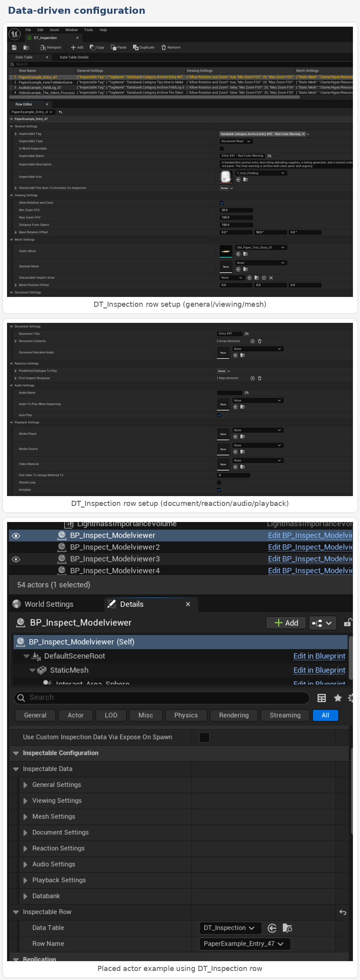Image resolution: width=360 pixels, height=980 pixels.
Task: Click the favorites star icon in Details
Action: pyautogui.click(x=338, y=698)
